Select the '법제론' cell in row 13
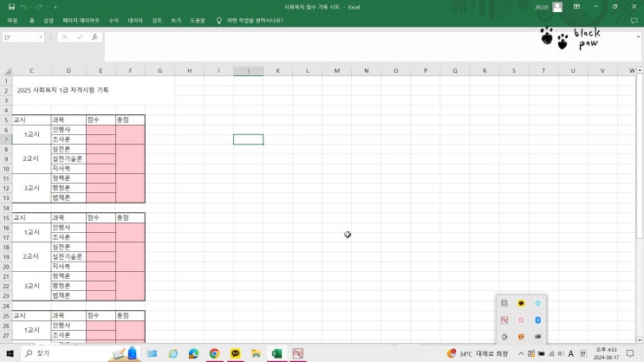 coord(68,197)
